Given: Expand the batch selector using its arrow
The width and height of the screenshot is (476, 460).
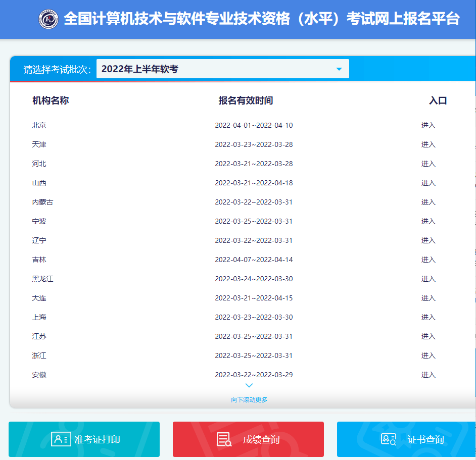Looking at the screenshot, I should 339,69.
